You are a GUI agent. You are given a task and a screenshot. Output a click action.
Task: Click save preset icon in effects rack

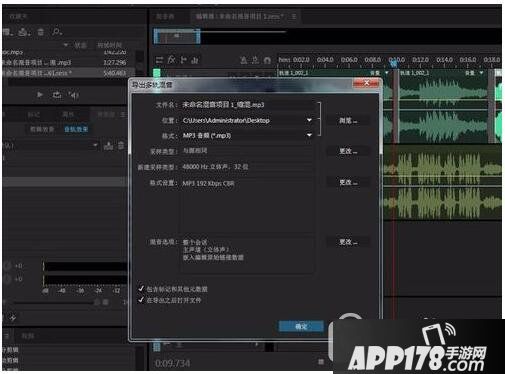tap(109, 146)
